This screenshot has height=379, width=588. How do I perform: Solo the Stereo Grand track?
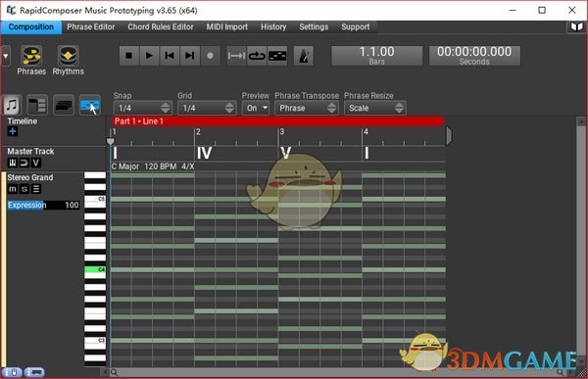tap(24, 189)
